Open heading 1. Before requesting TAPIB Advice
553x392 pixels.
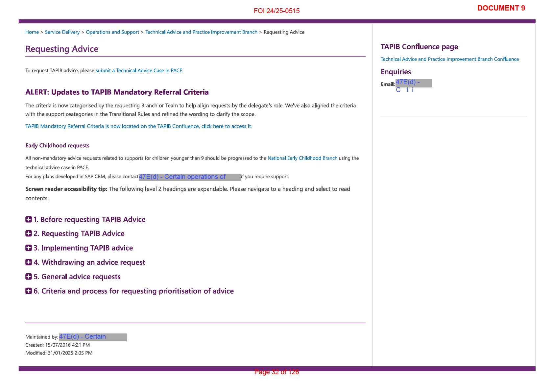tap(89, 219)
